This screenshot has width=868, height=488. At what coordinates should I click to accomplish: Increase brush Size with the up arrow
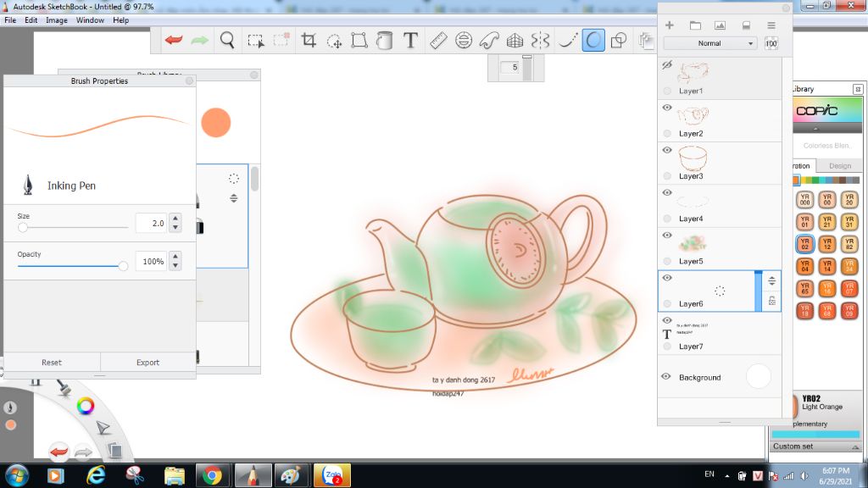[175, 219]
